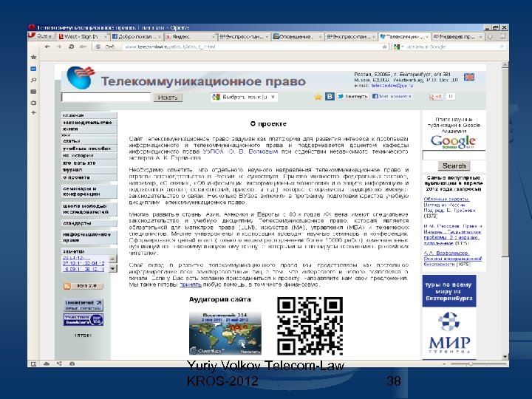The height and width of the screenshot is (399, 532).
Task: Open the о проекте menu item
Action: pos(89,177)
